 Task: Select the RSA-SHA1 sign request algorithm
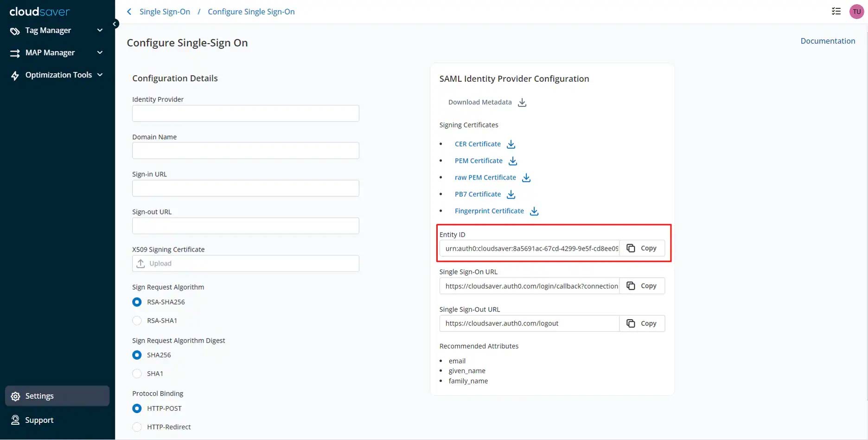(137, 321)
